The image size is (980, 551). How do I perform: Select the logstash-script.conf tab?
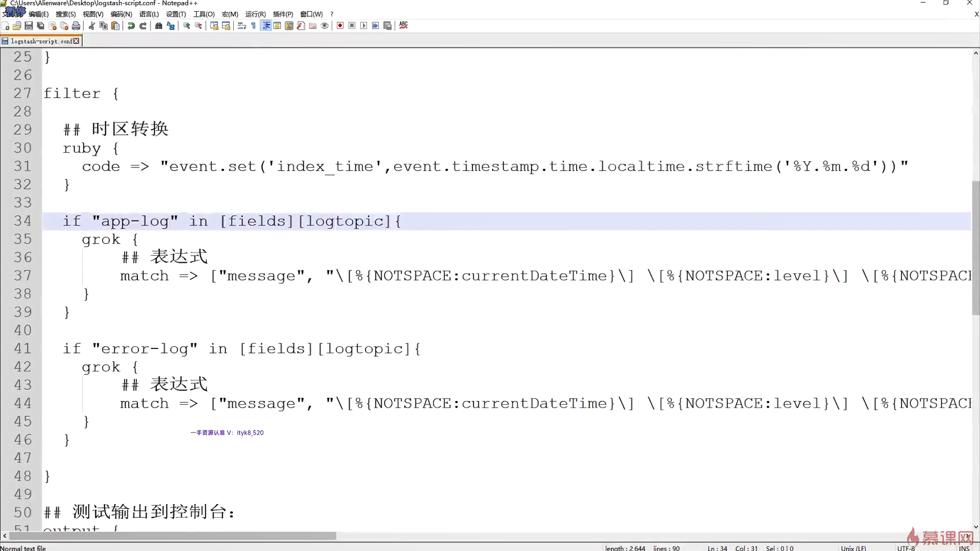pos(41,41)
